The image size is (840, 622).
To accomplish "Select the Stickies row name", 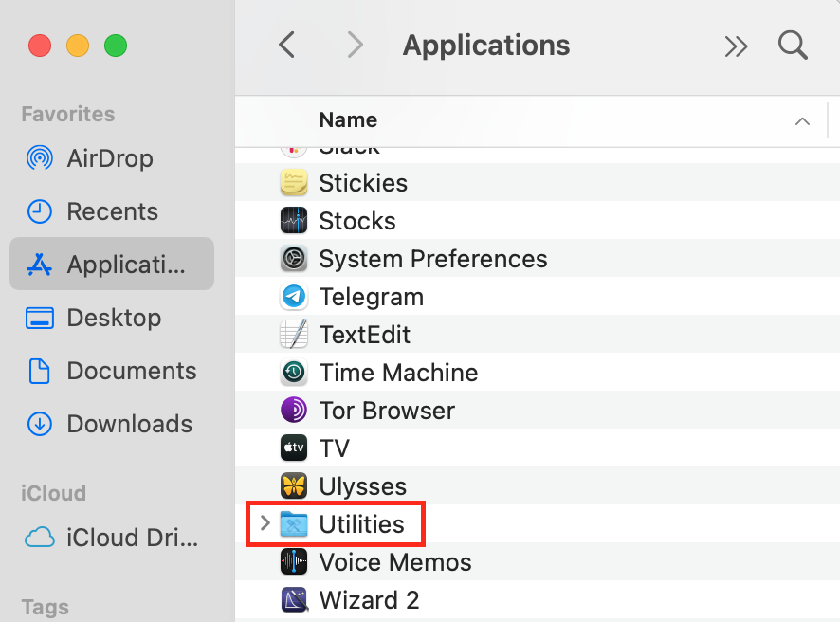I will (363, 183).
